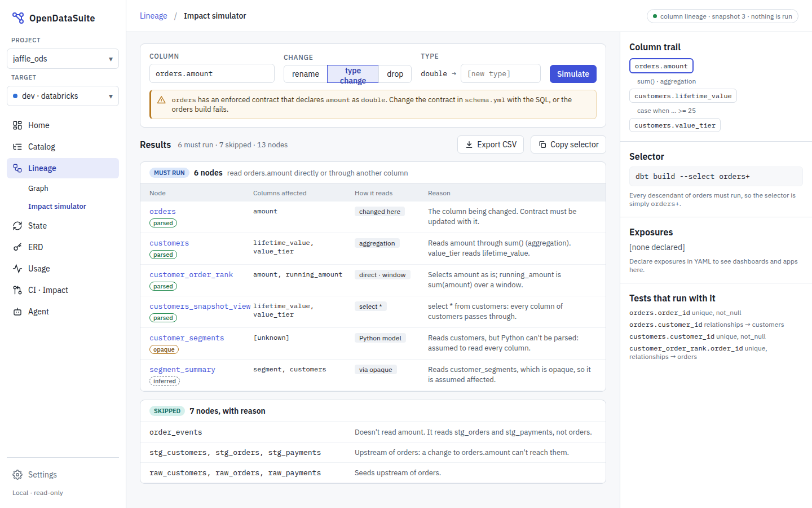
Task: Open the CI · Impact icon
Action: (x=17, y=290)
